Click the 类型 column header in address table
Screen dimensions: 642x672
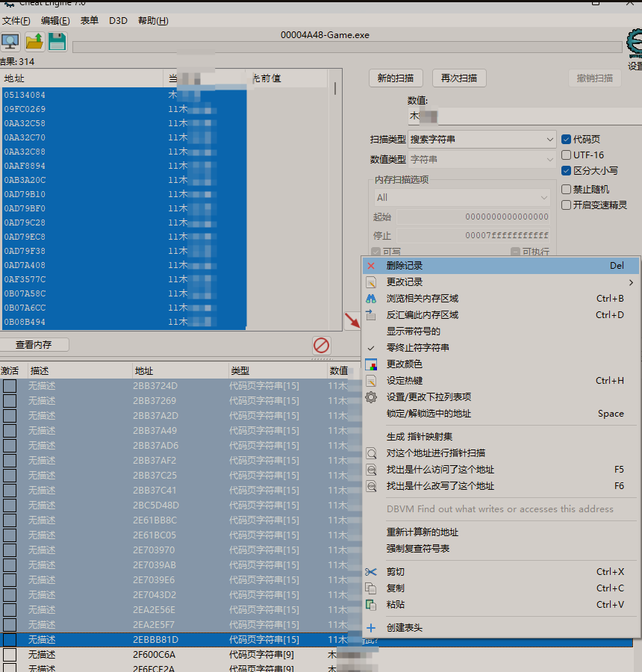point(278,370)
